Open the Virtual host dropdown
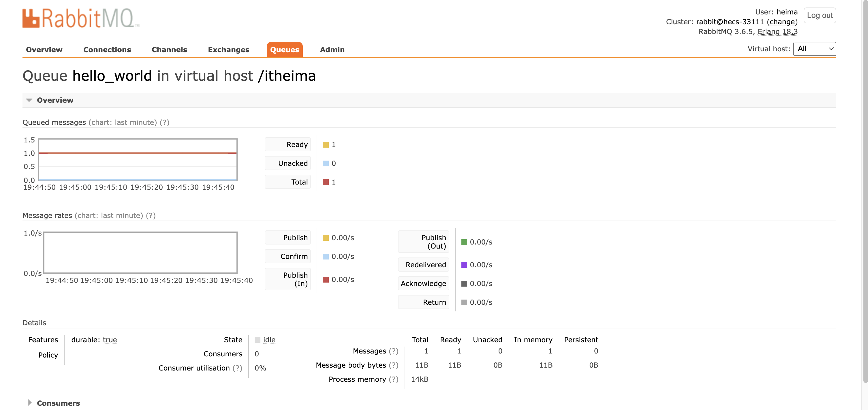 (x=814, y=49)
